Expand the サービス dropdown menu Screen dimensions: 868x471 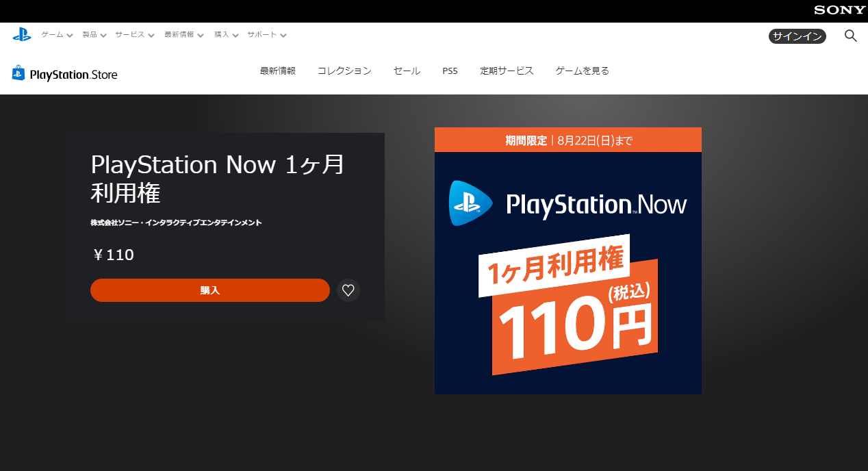click(x=135, y=34)
